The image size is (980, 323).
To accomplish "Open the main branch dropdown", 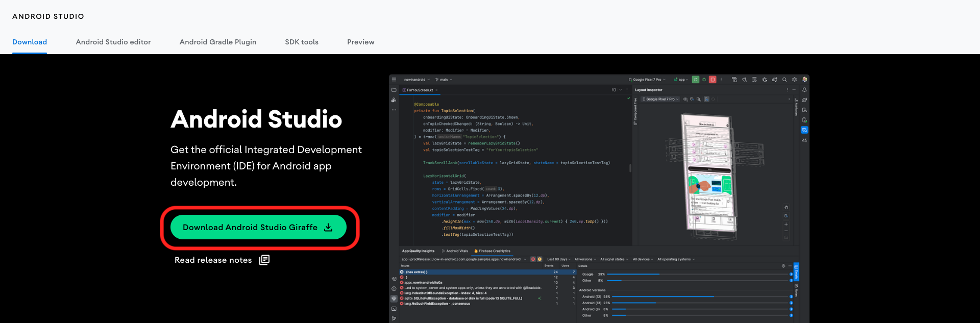I will (x=444, y=80).
